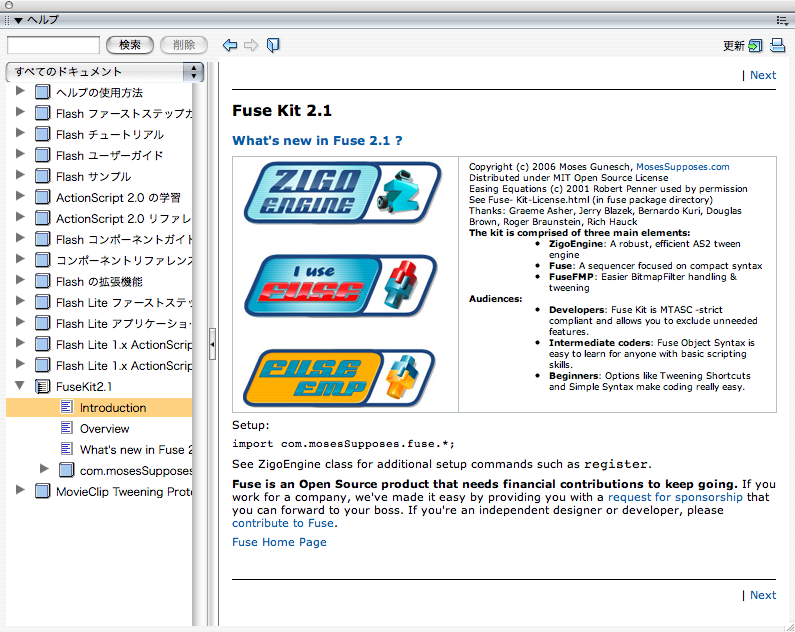Collapse the FuseKit2.1 tree node
The height and width of the screenshot is (632, 795).
tap(20, 386)
